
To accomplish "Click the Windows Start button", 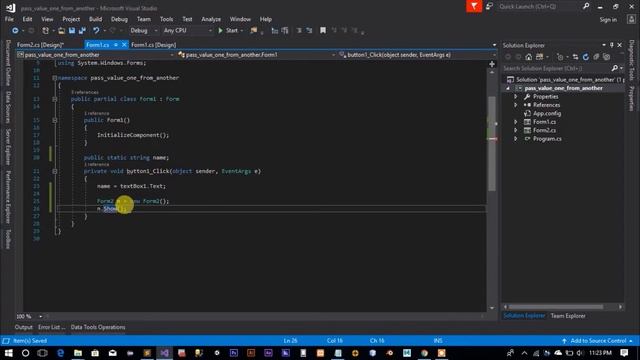I will (9, 353).
